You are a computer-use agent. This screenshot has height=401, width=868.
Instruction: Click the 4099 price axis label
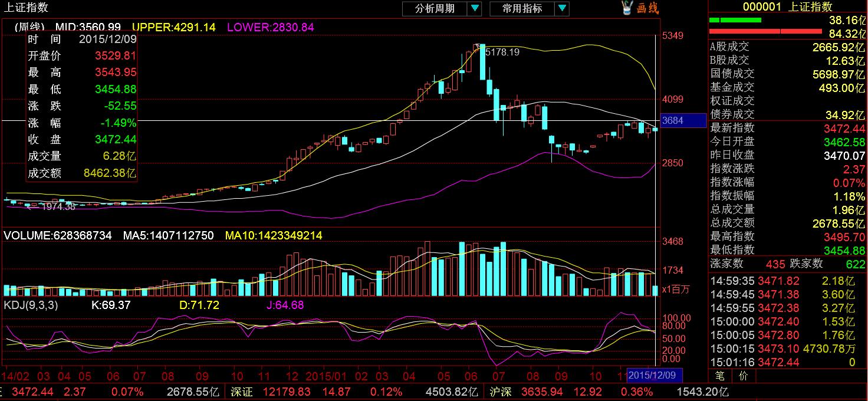673,99
